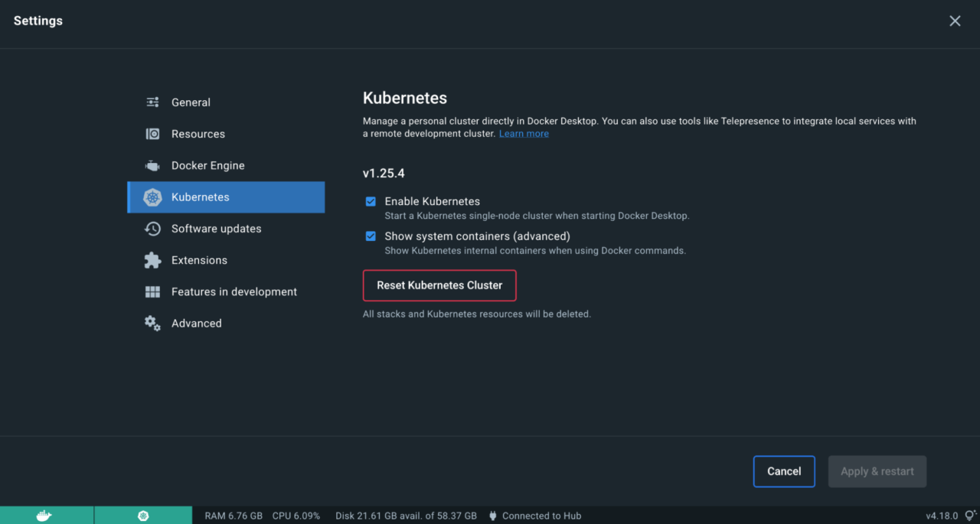Toggle the General sliders icon
This screenshot has height=524, width=980.
point(152,102)
